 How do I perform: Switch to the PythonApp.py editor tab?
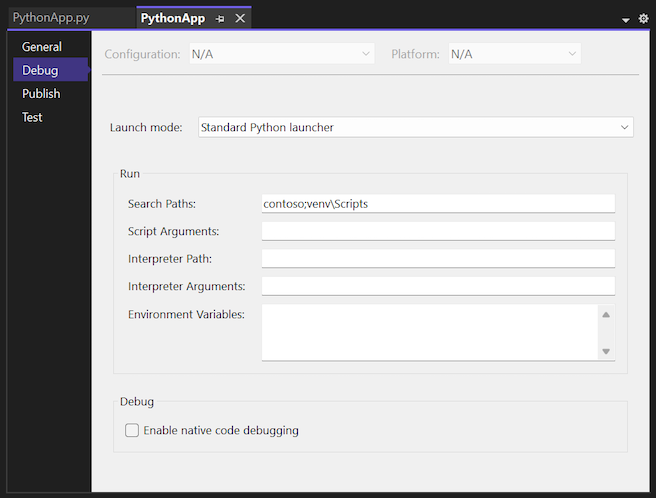click(52, 19)
